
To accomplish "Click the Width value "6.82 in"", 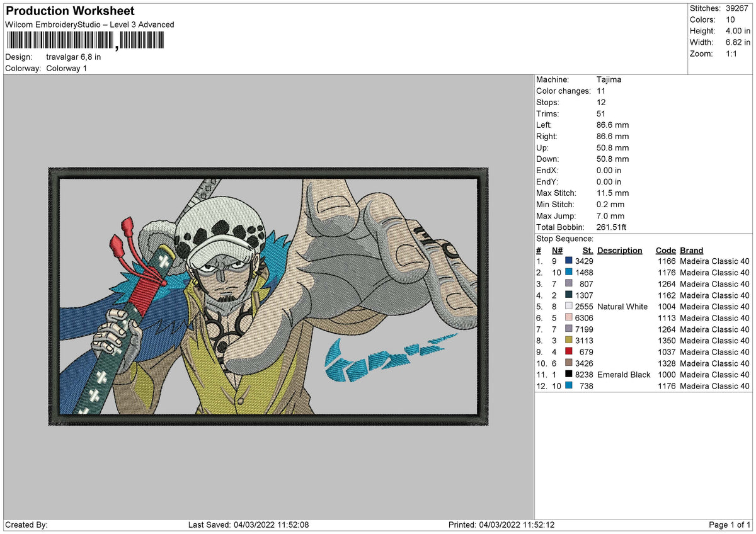I will pyautogui.click(x=738, y=42).
